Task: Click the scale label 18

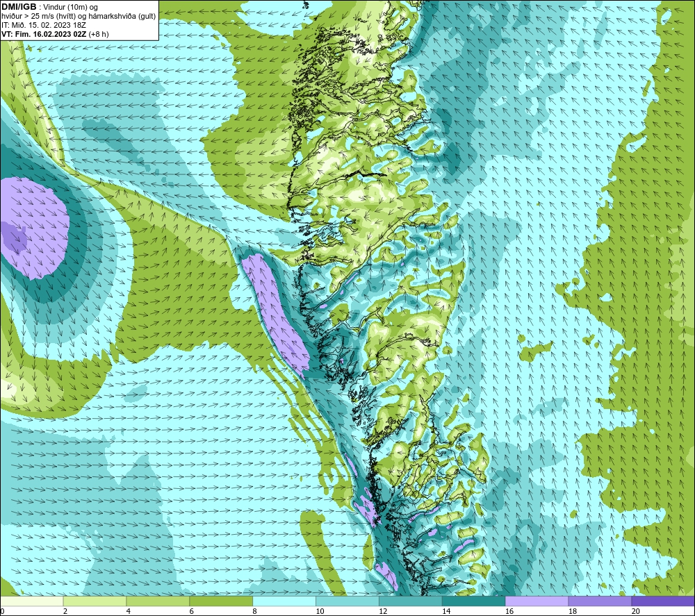Action: tap(573, 611)
